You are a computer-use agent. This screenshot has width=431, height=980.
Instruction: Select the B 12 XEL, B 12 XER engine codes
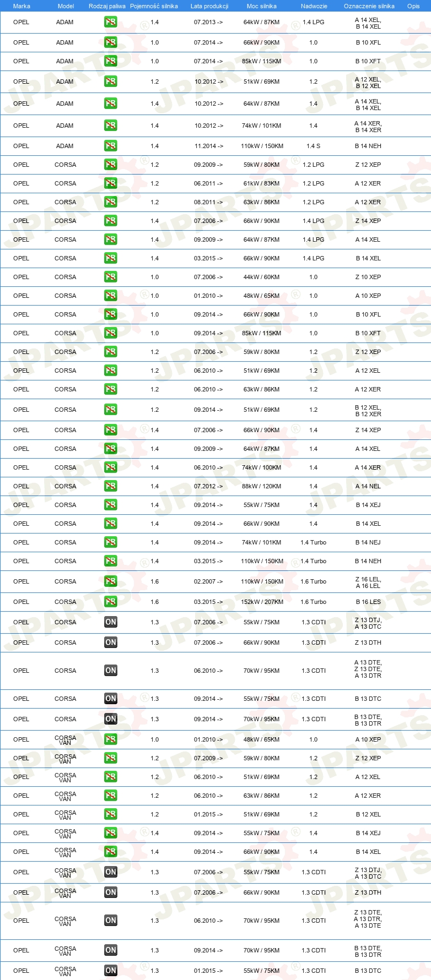pyautogui.click(x=368, y=411)
